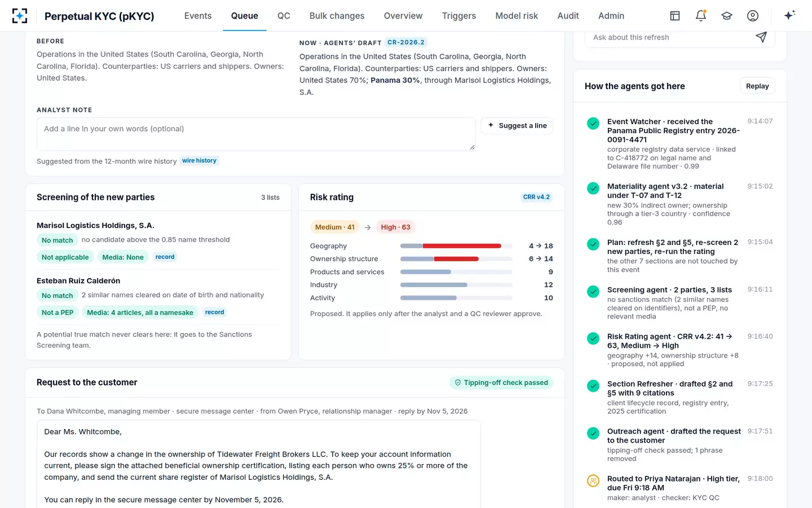
Task: Click the Risk Rating agent step check icon
Action: (593, 338)
